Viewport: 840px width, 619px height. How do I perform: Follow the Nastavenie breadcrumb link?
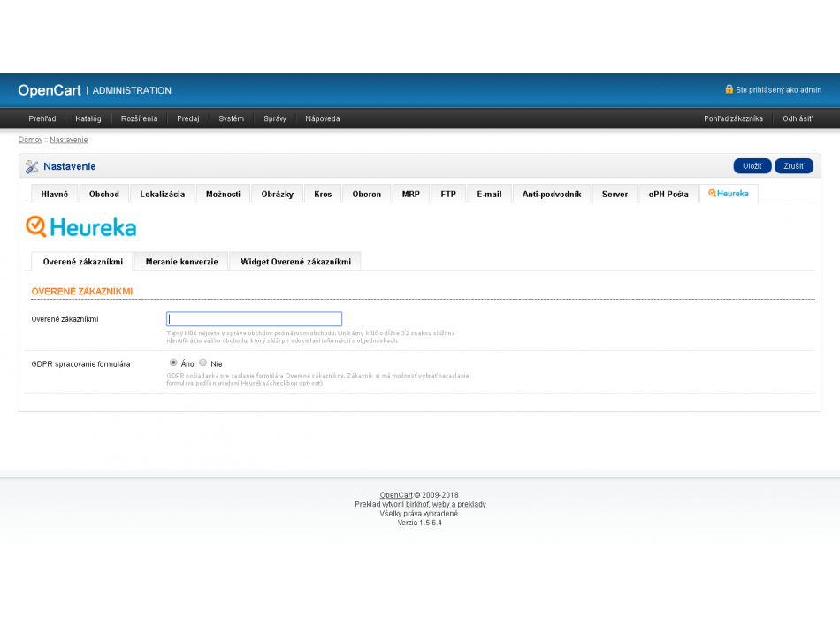tap(69, 140)
